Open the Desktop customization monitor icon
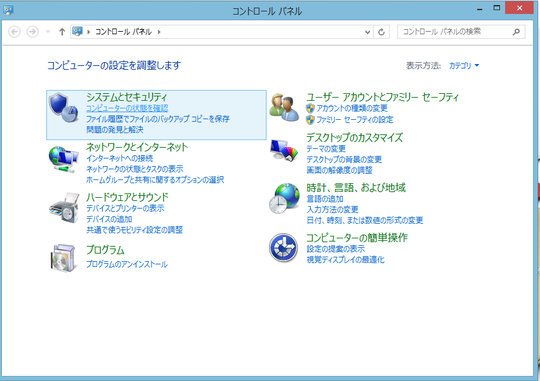Image resolution: width=540 pixels, height=381 pixels. (284, 150)
